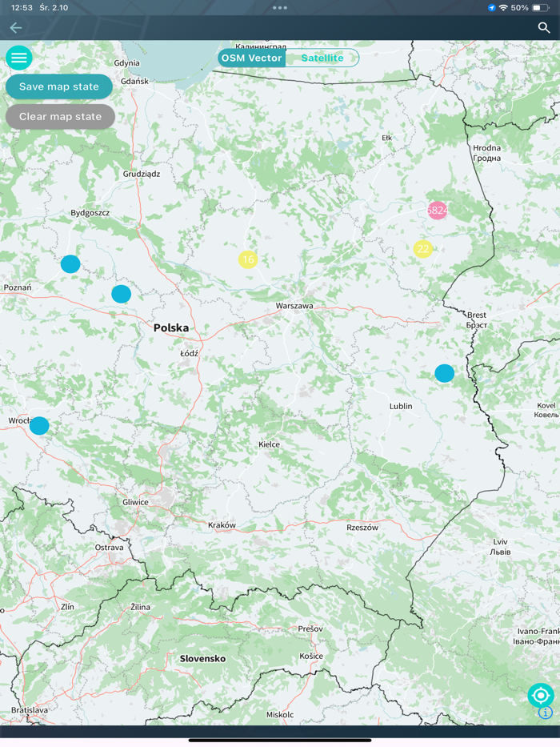Open the search magnifier icon
Image resolution: width=560 pixels, height=747 pixels.
pos(544,28)
